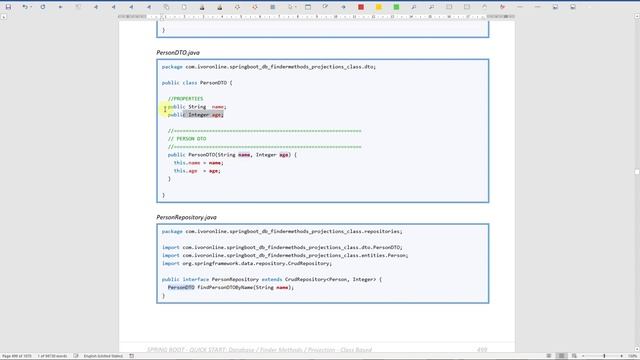Apply the green highlight color swatch
This screenshot has width=640, height=360.
click(396, 7)
